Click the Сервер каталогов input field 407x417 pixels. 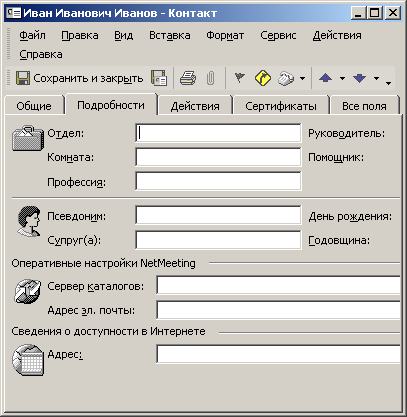(x=278, y=285)
